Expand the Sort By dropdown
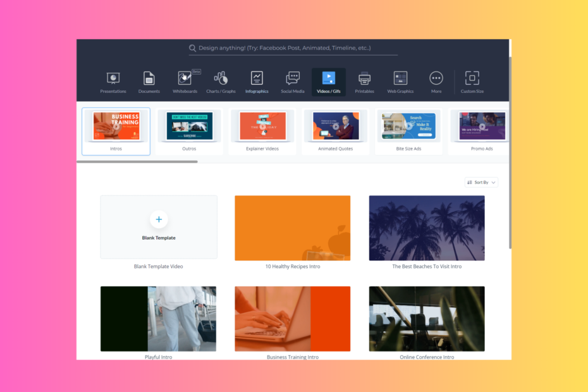 [481, 182]
